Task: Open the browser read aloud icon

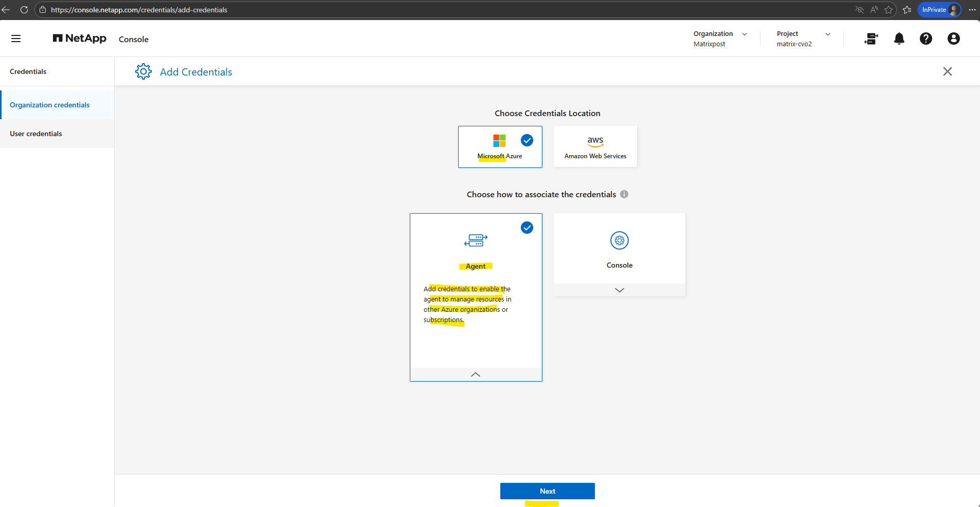Action: 874,10
